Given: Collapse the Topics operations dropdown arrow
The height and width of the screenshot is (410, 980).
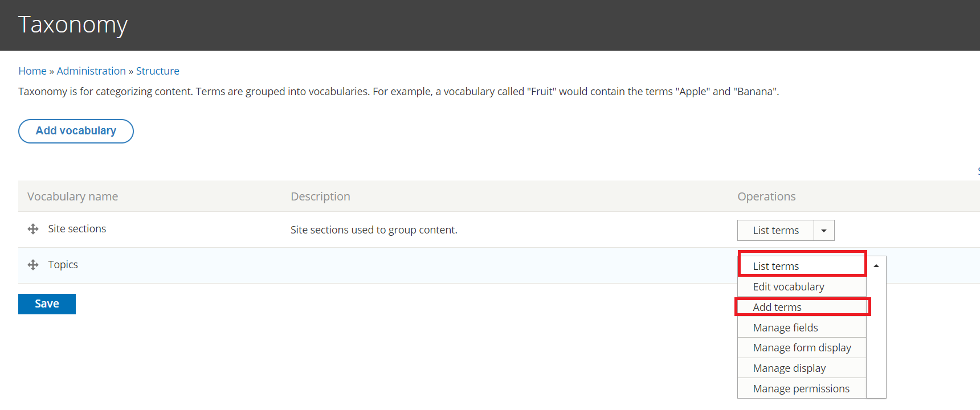Looking at the screenshot, I should pos(876,266).
